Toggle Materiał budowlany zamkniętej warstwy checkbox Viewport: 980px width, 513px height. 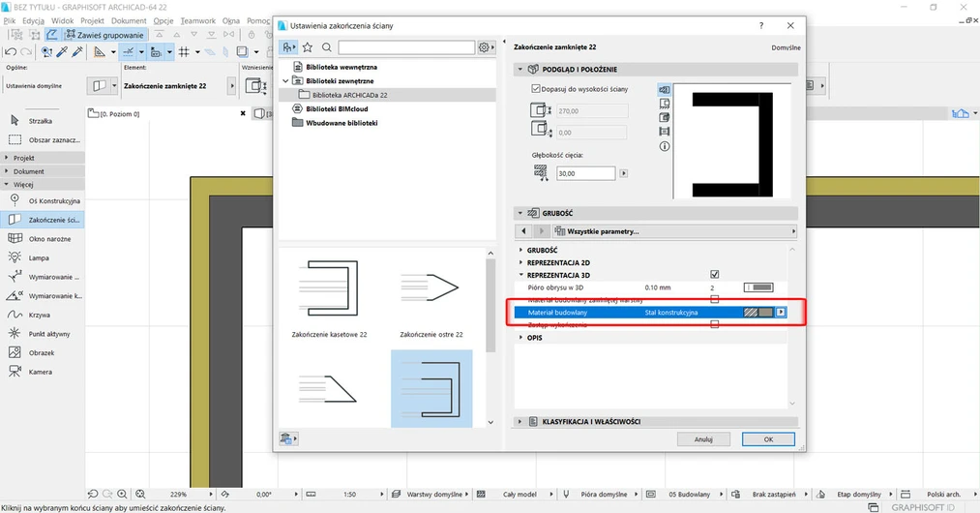[714, 299]
